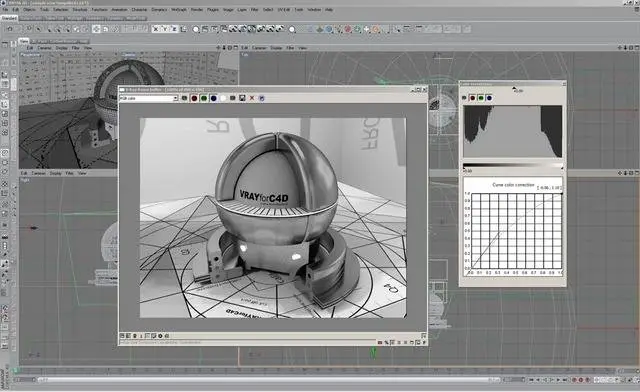Click the Move tool icon in main toolbar
The image size is (640, 392).
coord(96,29)
